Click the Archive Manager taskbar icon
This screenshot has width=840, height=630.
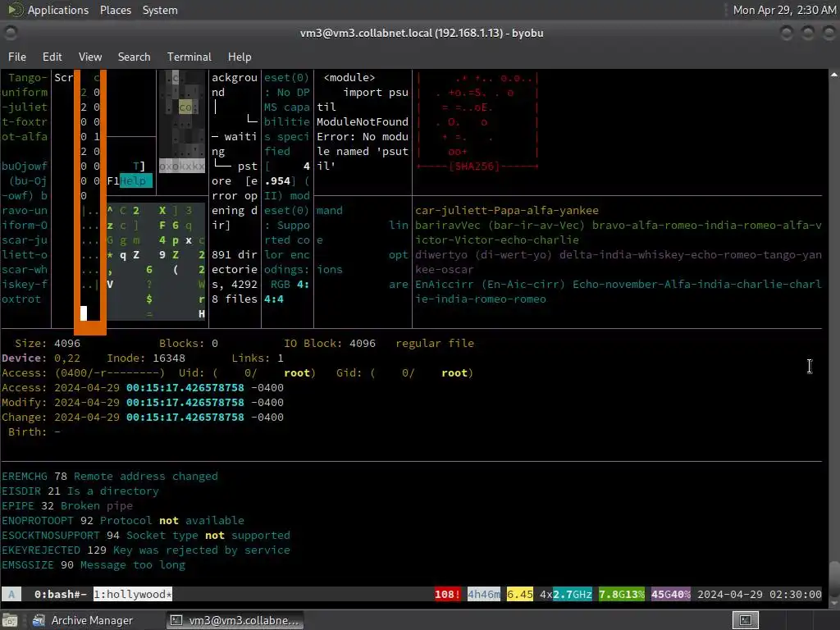click(39, 620)
